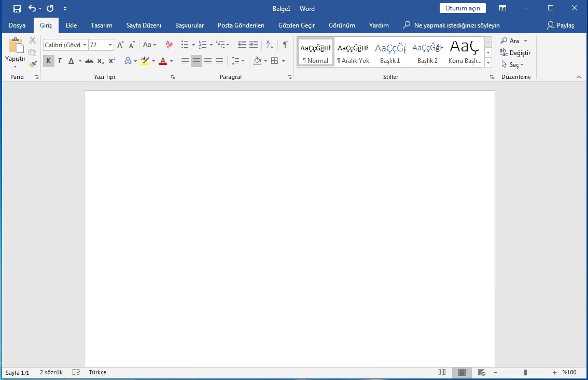Click the Oturum açın button
This screenshot has height=380, width=588.
tap(463, 8)
